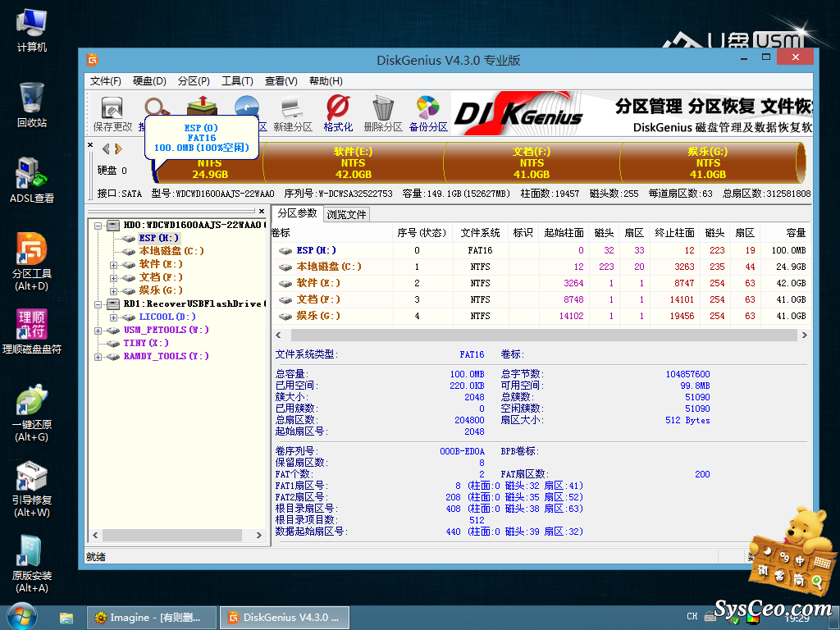
Task: Select the 一键还原 (Alt+G) desktop icon
Action: [32, 413]
